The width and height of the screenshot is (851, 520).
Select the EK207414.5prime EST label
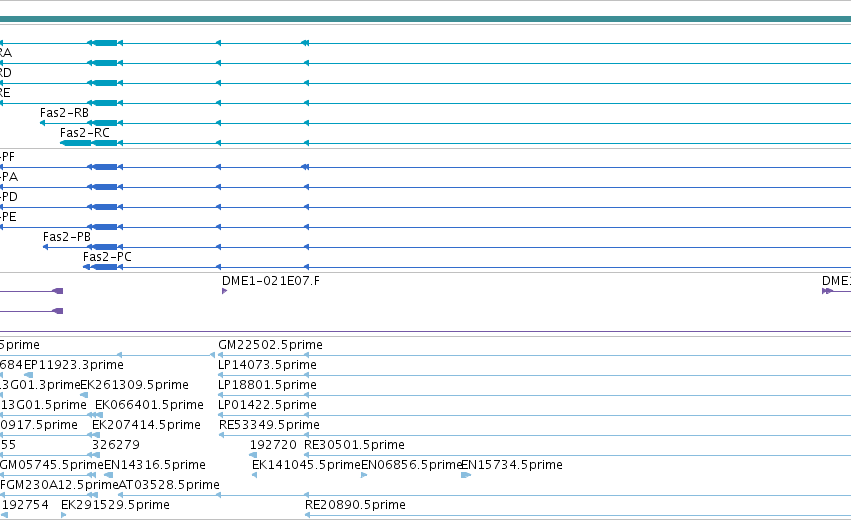[x=147, y=425]
